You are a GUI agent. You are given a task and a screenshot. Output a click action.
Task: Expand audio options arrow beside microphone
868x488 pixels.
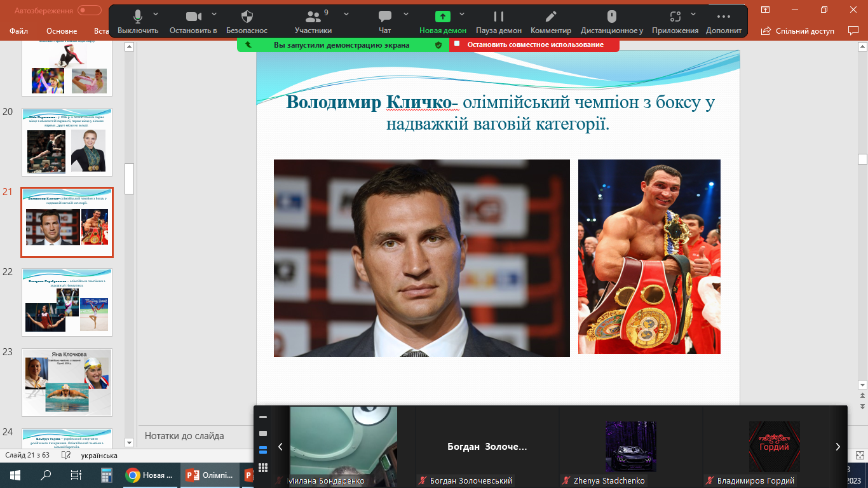click(x=156, y=13)
